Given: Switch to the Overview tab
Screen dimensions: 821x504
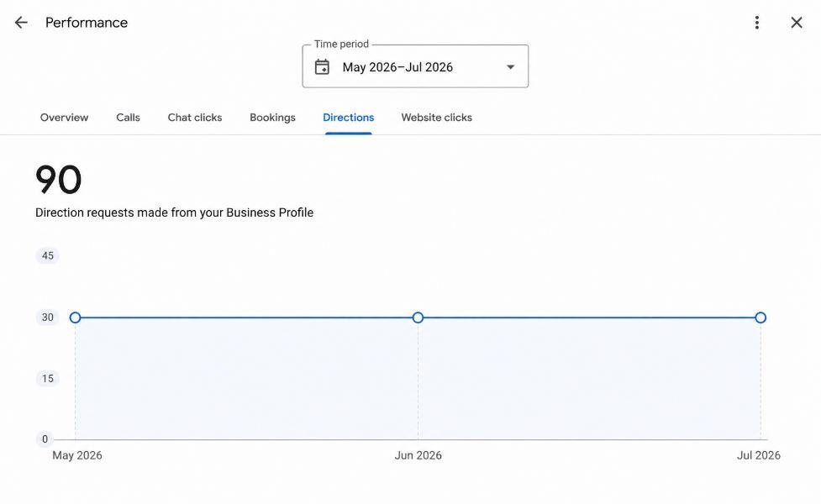Looking at the screenshot, I should click(65, 118).
